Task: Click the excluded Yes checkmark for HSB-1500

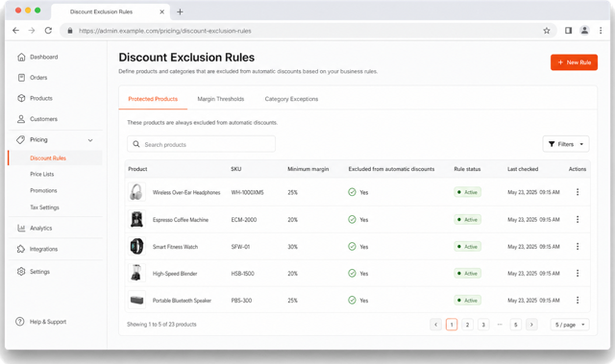Action: [x=352, y=273]
